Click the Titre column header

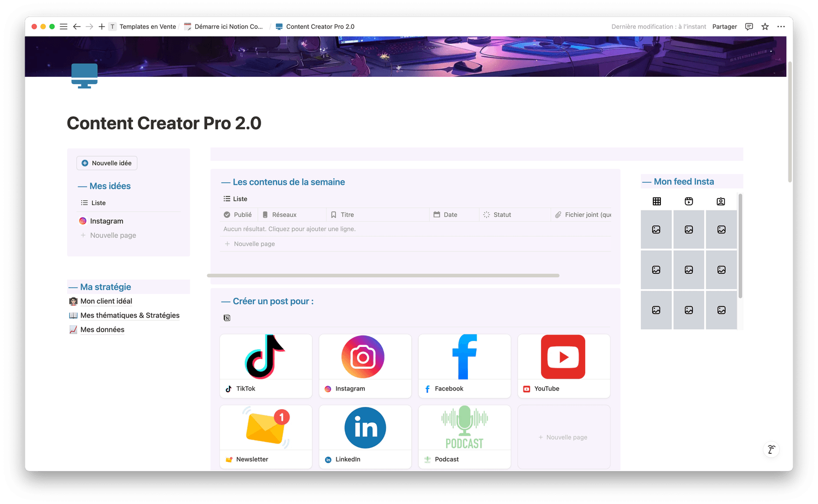(377, 215)
